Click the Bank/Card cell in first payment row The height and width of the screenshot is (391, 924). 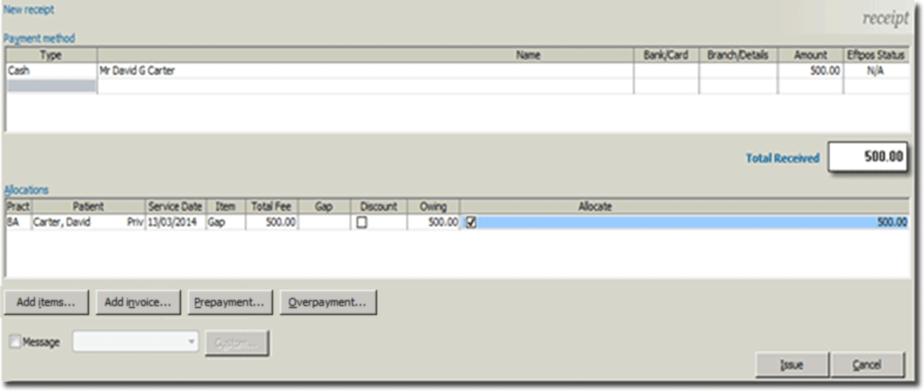coord(666,71)
